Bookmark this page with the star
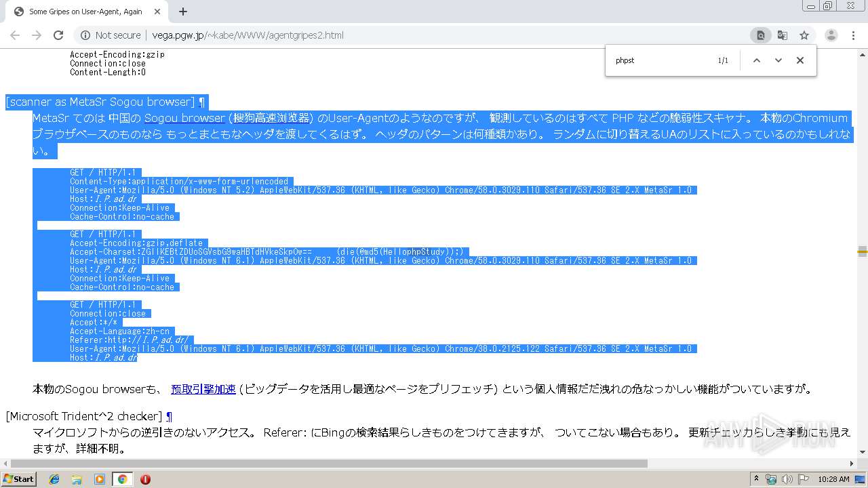Viewport: 868px width, 488px height. (804, 35)
